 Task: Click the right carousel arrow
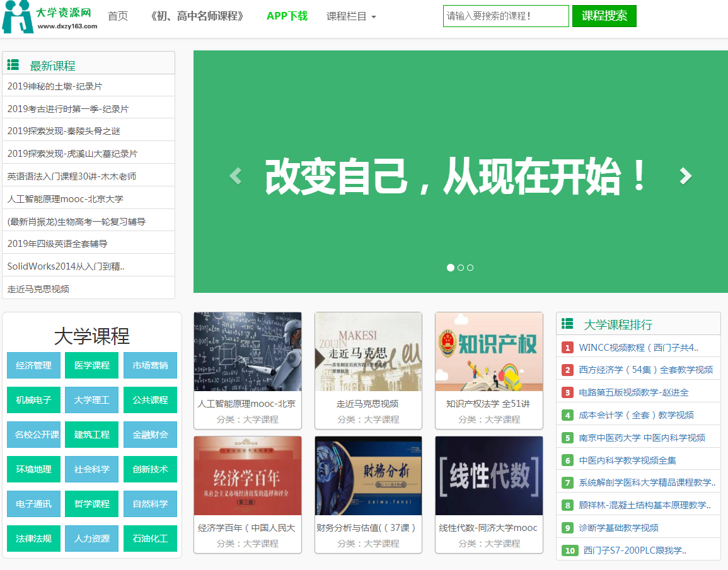686,176
